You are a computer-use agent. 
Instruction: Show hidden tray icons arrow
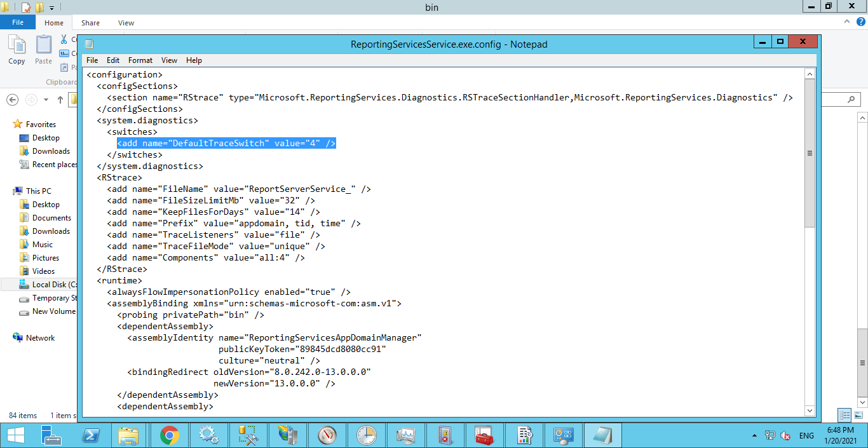tap(754, 436)
